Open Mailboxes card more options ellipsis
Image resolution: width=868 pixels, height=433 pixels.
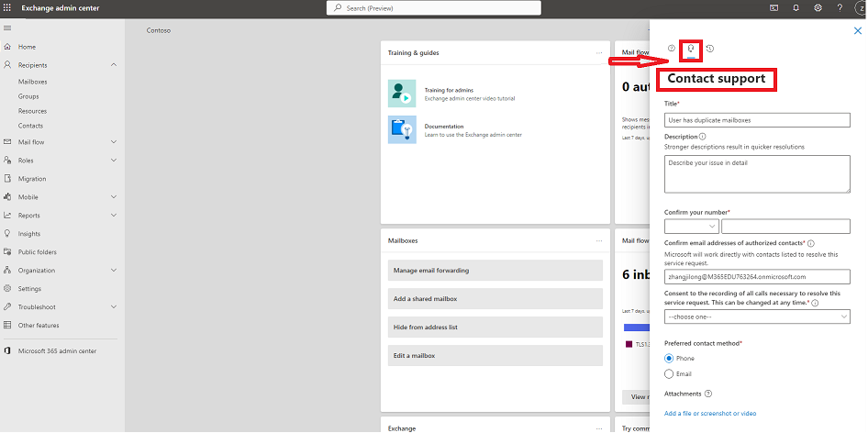pos(599,241)
